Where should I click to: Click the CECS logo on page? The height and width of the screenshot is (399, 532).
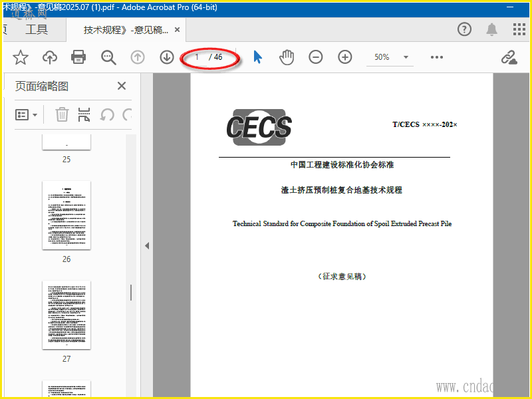259,127
